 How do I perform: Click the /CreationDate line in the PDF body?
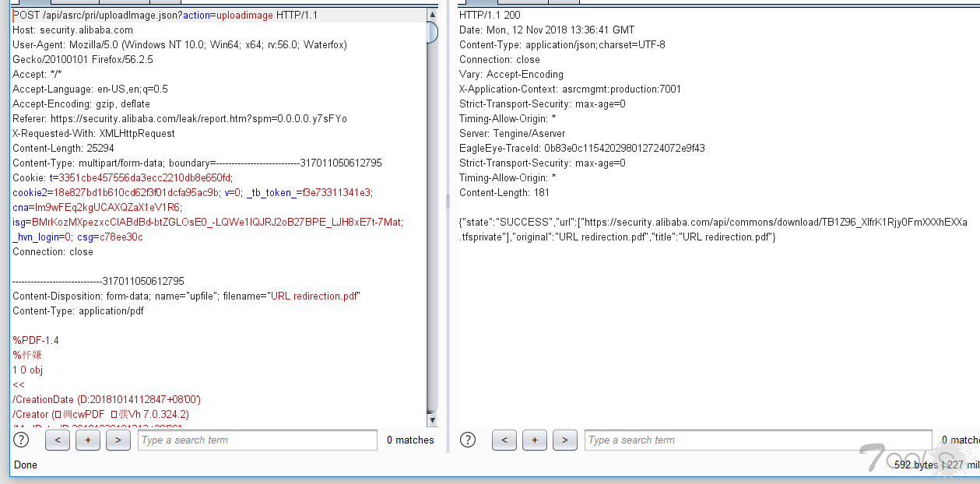107,400
